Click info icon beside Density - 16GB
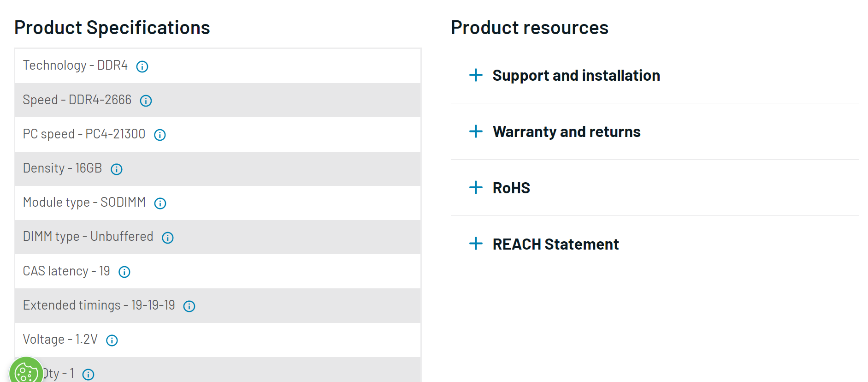The image size is (868, 382). [116, 169]
